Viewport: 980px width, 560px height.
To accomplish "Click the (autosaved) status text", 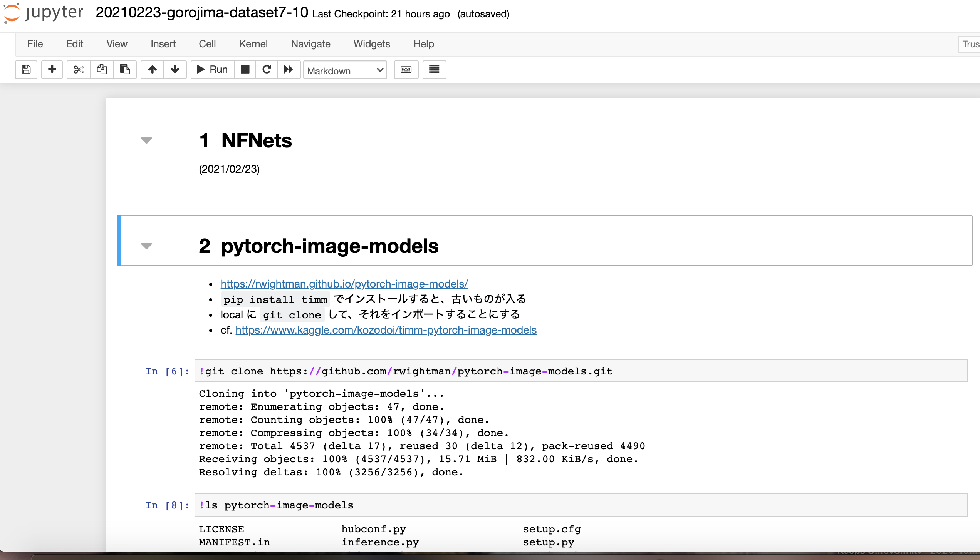I will [483, 14].
